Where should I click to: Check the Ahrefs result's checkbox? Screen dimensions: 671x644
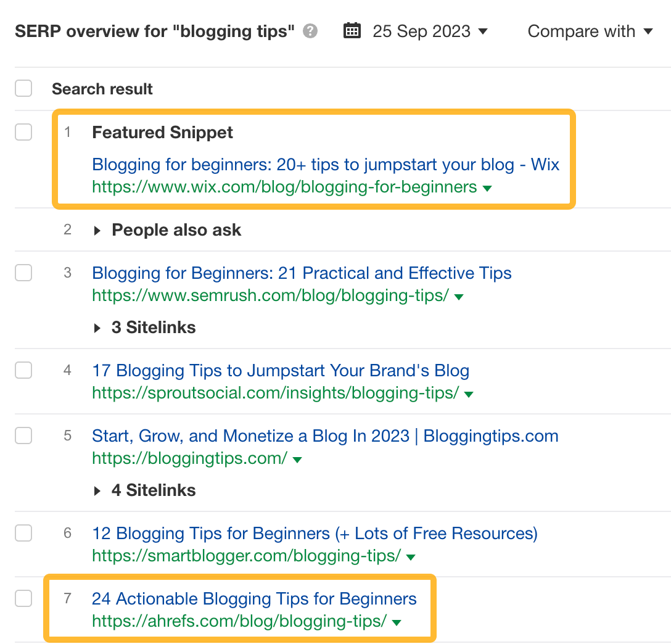[23, 598]
